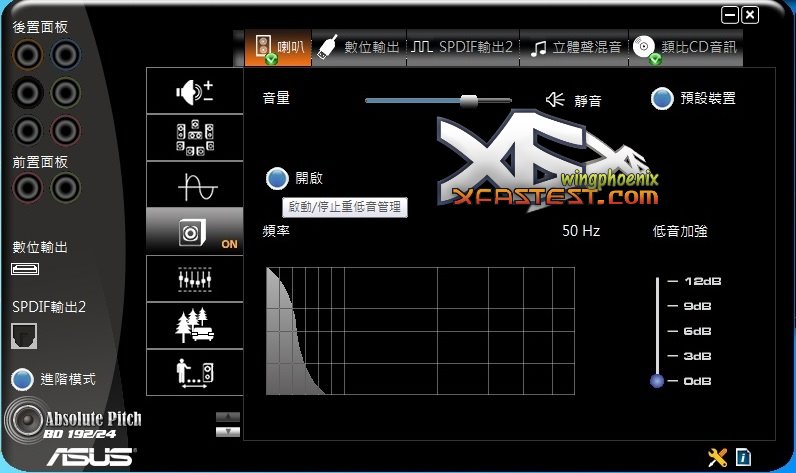Screen dimensions: 796x473
Task: Open the speaker configuration sidebar icon
Action: coord(195,138)
